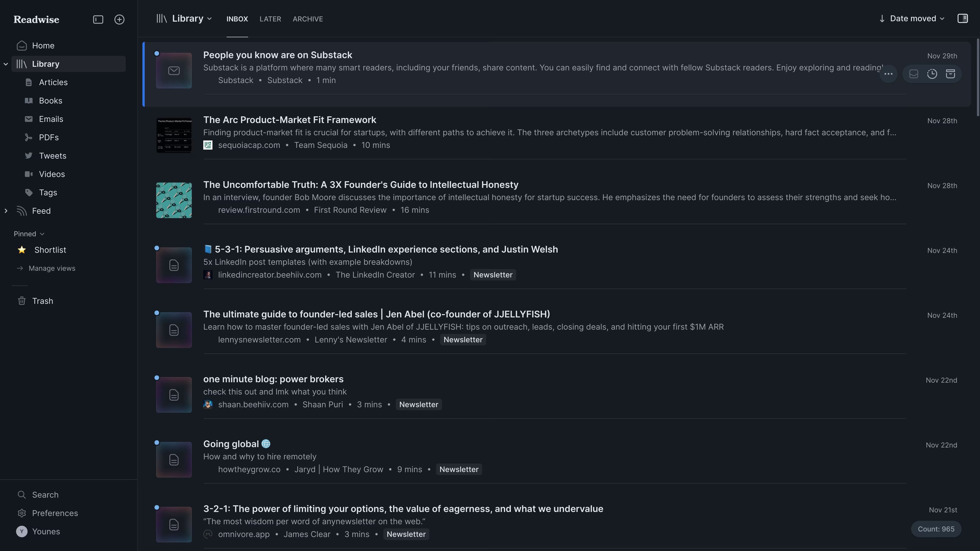Open Search from the sidebar

pos(45,495)
